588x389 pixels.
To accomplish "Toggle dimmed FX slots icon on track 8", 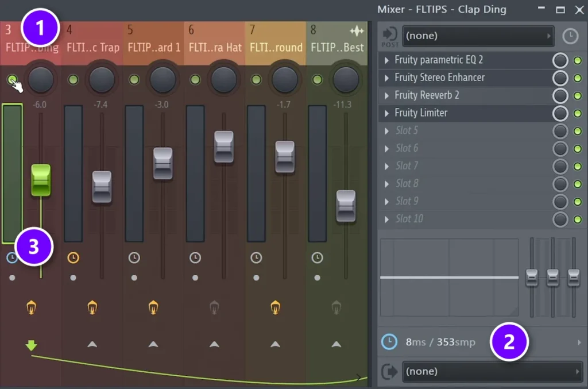I will [x=336, y=307].
